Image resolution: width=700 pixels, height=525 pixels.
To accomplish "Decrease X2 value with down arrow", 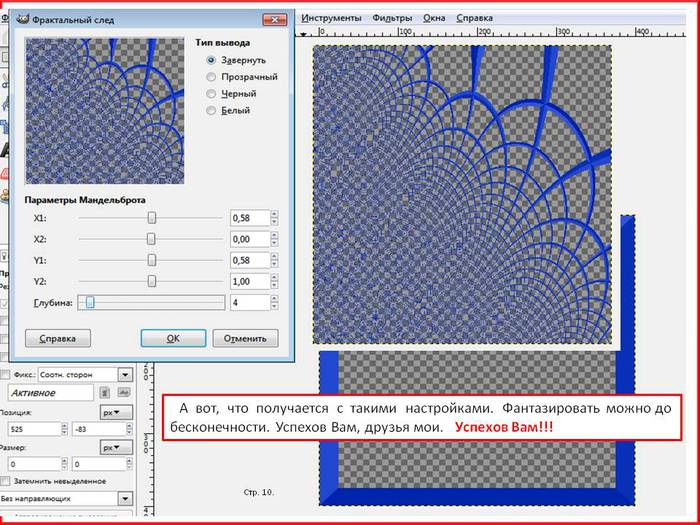I will click(274, 243).
